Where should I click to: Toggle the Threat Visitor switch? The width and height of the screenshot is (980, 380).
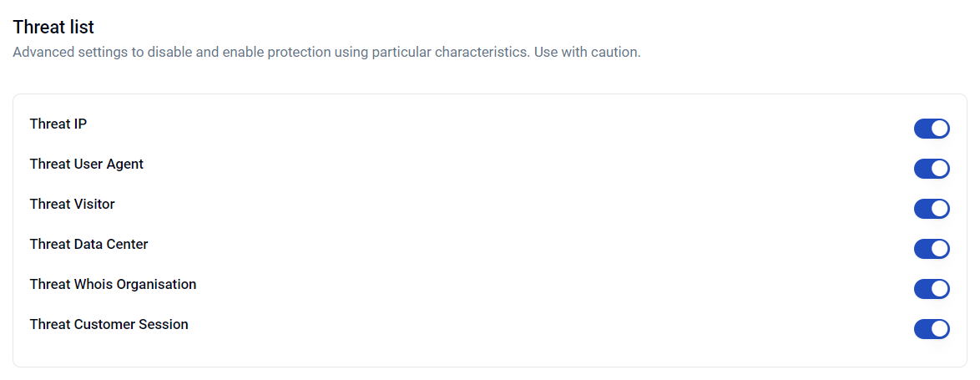pos(932,209)
